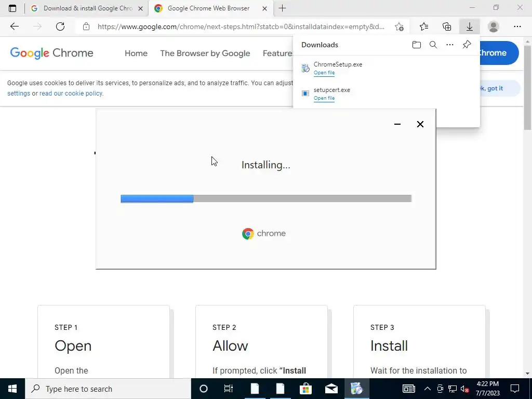Screen dimensions: 532x399
Task: Click the ChromeSetup.exe file name
Action: 338,64
